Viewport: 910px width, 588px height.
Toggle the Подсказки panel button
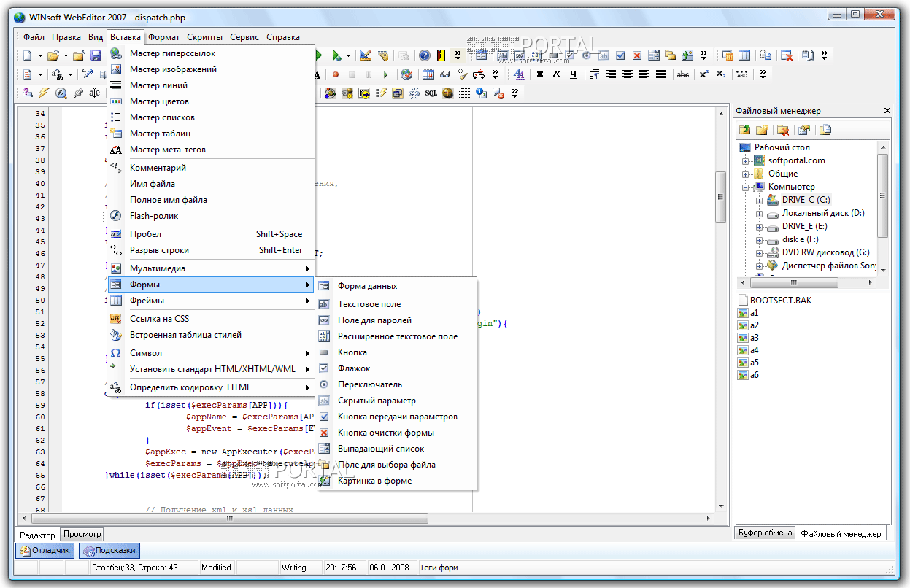[x=109, y=551]
